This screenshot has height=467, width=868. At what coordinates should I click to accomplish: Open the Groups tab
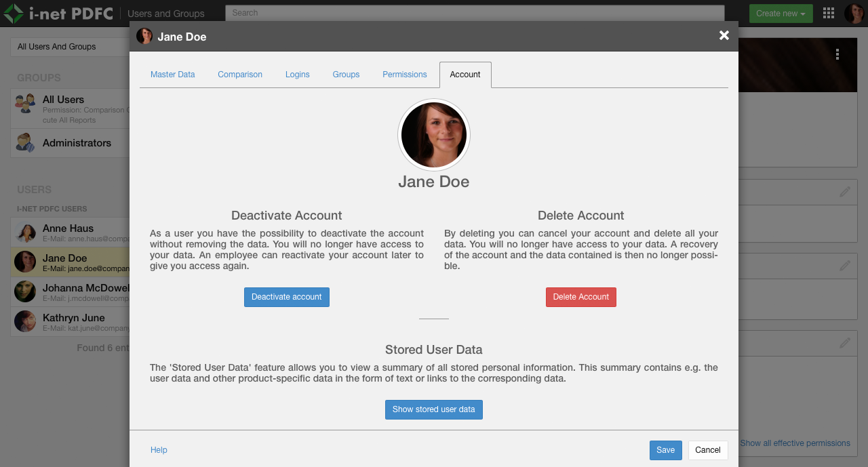[346, 75]
